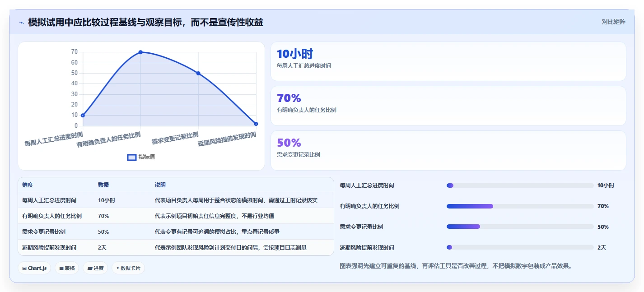644x292 pixels.
Task: Click the 对比矩阵 label in header
Action: [613, 22]
